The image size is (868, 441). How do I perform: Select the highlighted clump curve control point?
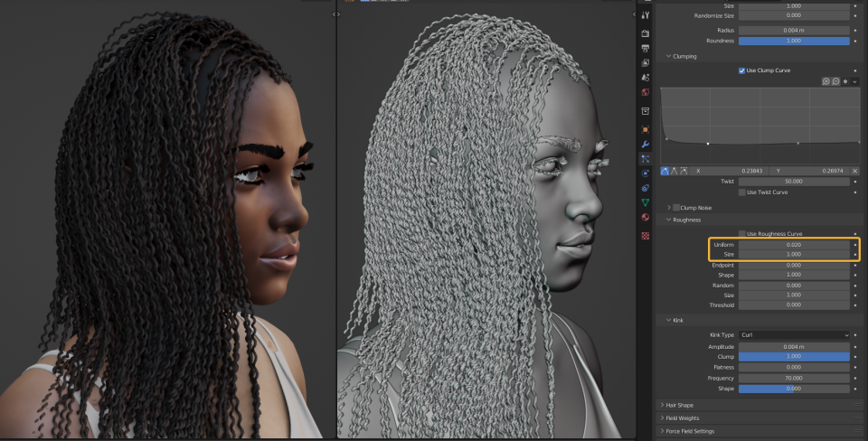pyautogui.click(x=708, y=144)
